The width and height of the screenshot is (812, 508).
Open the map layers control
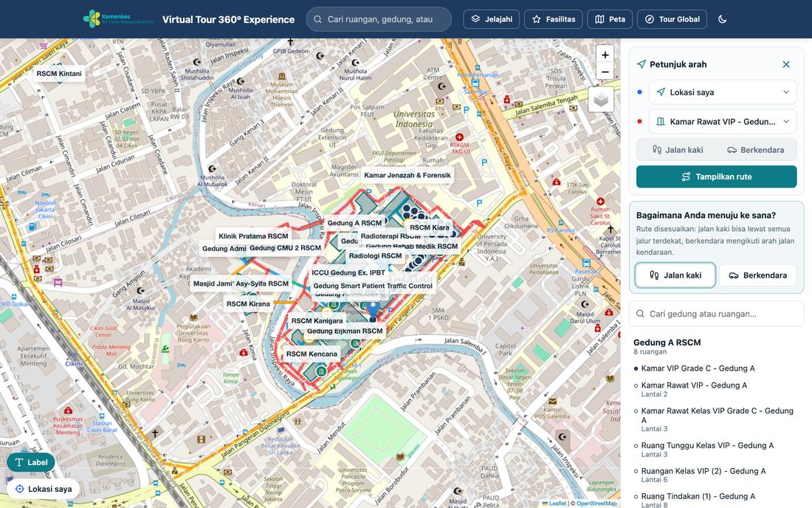pyautogui.click(x=601, y=100)
